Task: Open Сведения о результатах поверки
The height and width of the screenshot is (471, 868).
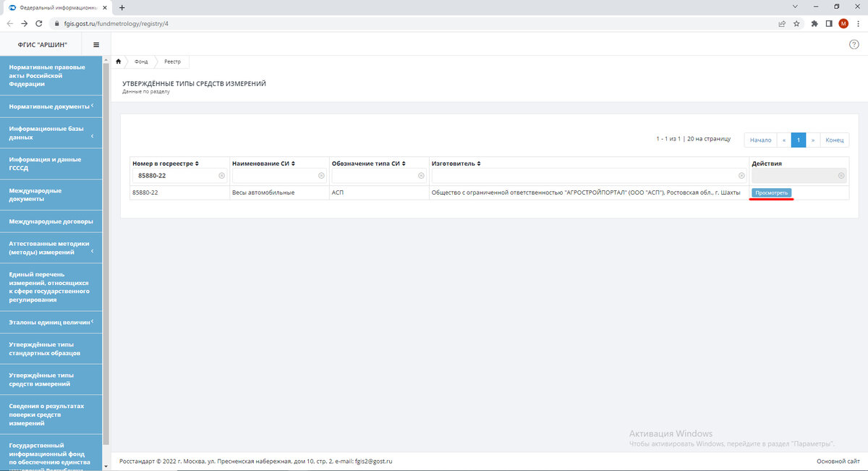Action: [x=51, y=415]
